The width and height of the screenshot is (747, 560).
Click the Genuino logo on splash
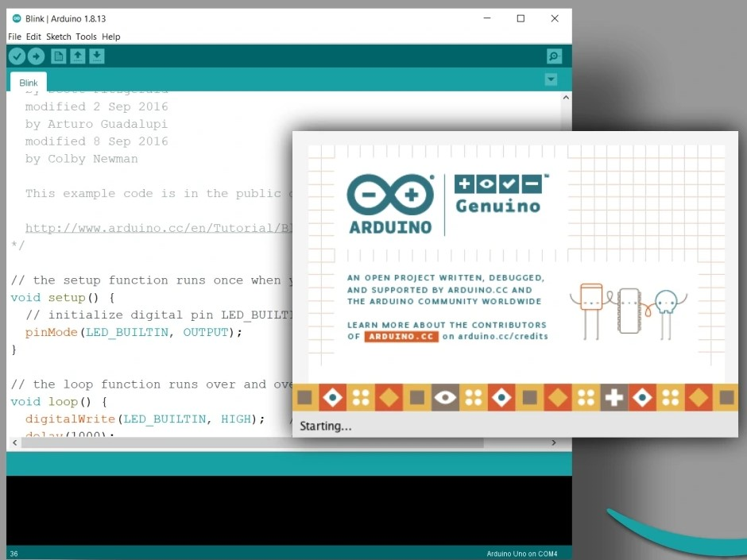coord(498,195)
